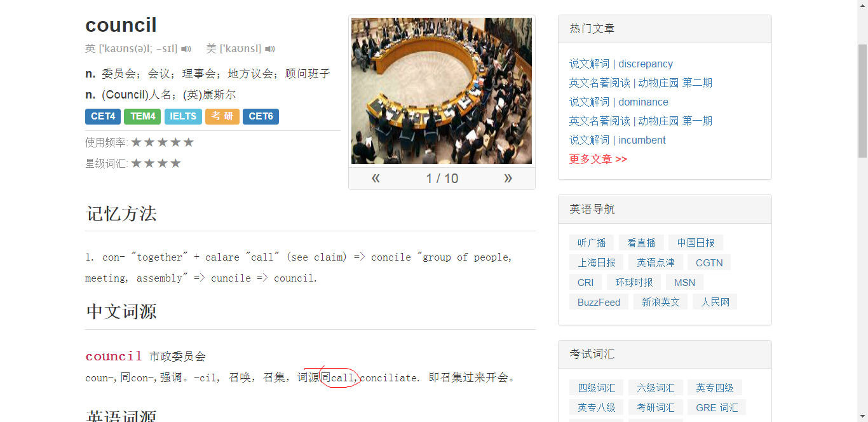Advance to the next council image

pos(508,179)
